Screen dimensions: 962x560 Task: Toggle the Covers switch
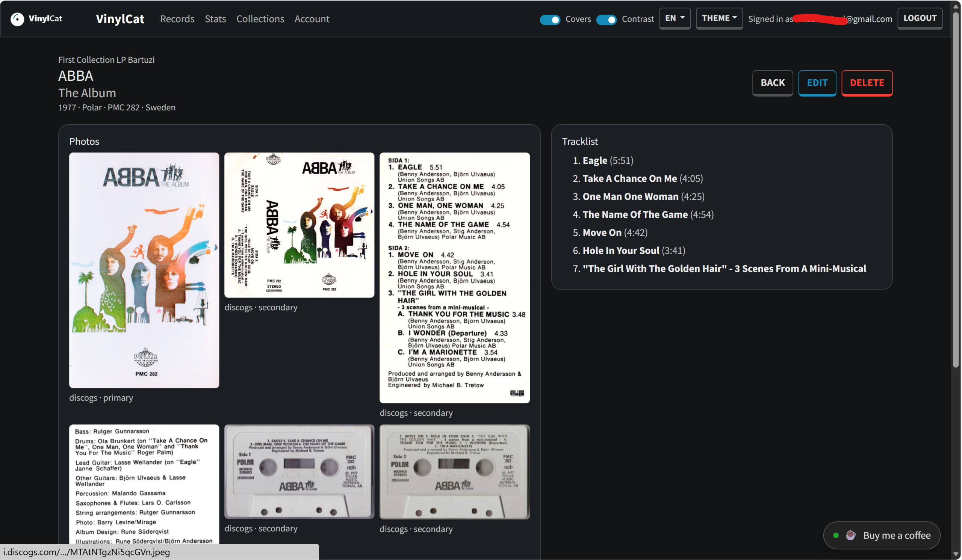[550, 20]
